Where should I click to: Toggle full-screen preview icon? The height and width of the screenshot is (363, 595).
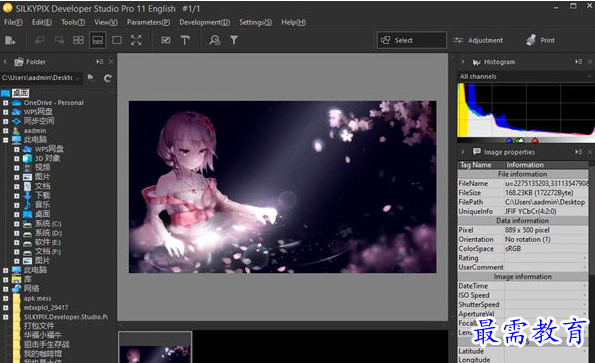pos(136,40)
